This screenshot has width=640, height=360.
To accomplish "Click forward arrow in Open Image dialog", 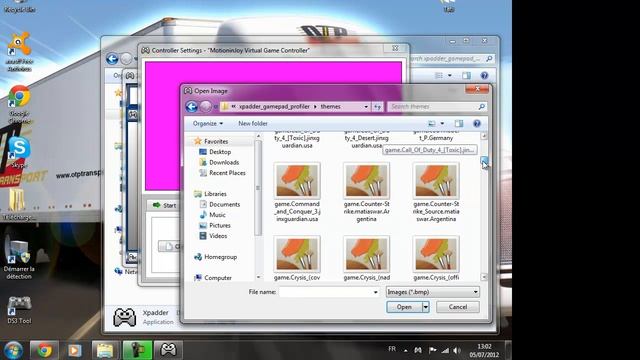I will point(206,107).
